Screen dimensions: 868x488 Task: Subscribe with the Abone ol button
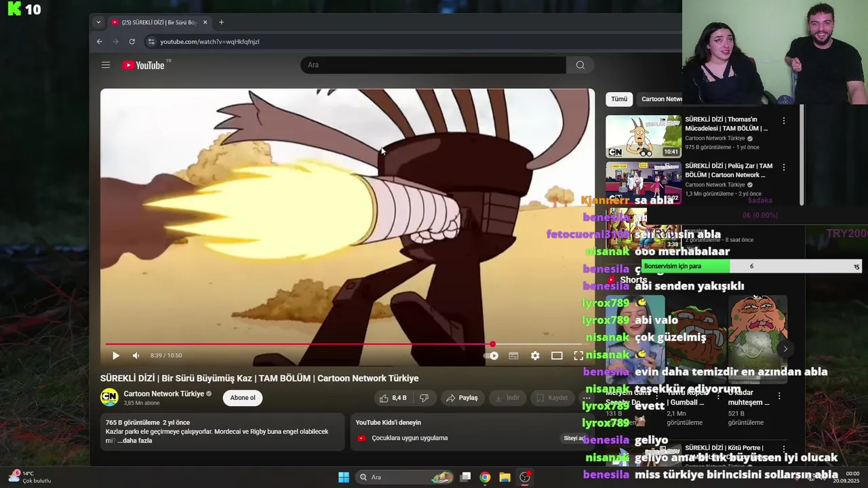[x=243, y=398]
